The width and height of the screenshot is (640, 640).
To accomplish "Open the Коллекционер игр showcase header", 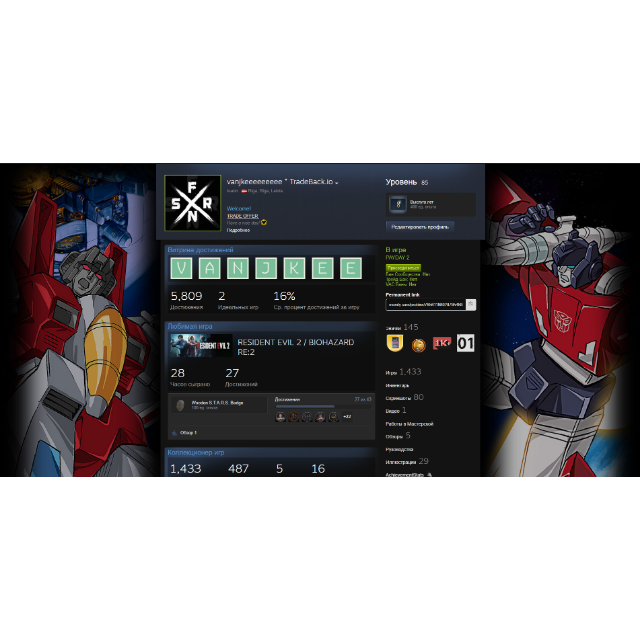I will click(x=196, y=453).
